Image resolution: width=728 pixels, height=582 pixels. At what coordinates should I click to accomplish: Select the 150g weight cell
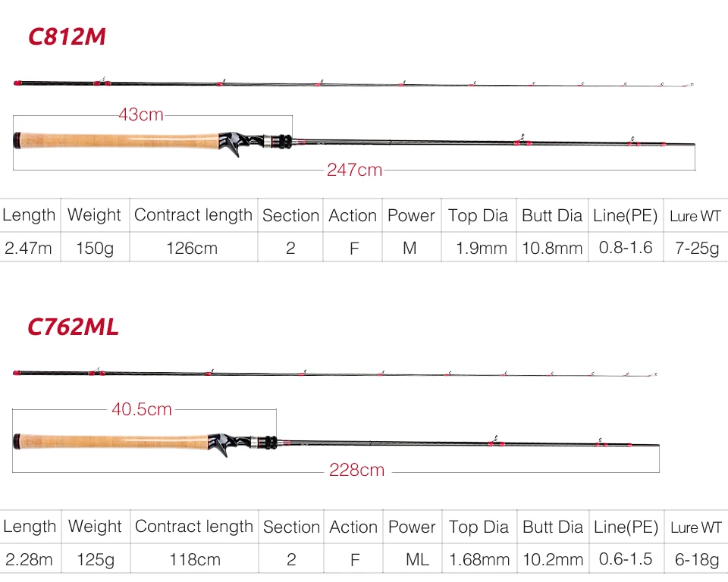tap(96, 247)
